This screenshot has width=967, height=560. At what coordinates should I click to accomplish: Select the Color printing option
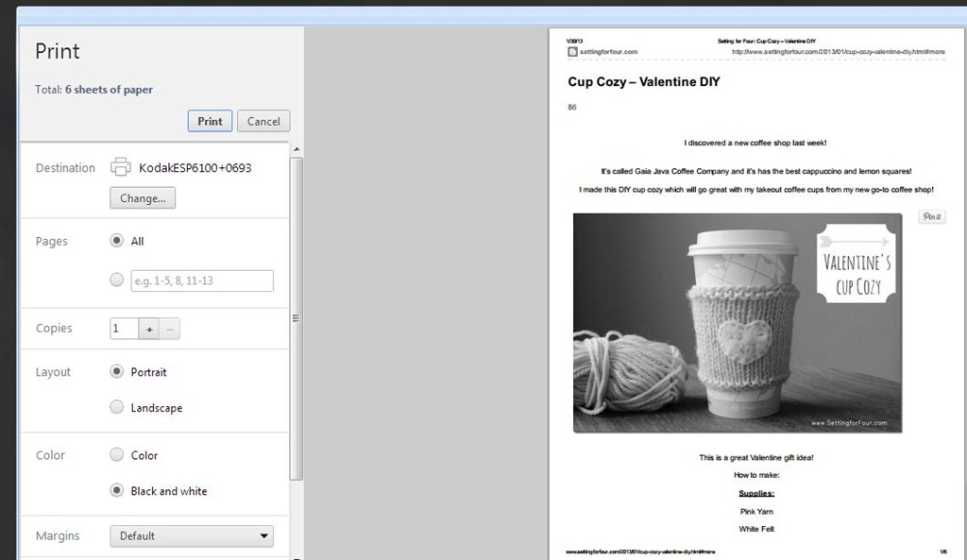click(x=116, y=454)
